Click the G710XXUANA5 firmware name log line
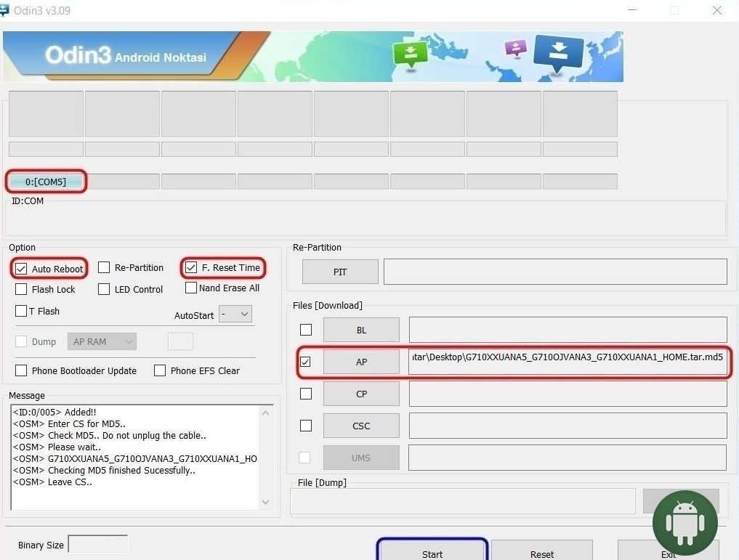 pyautogui.click(x=134, y=458)
